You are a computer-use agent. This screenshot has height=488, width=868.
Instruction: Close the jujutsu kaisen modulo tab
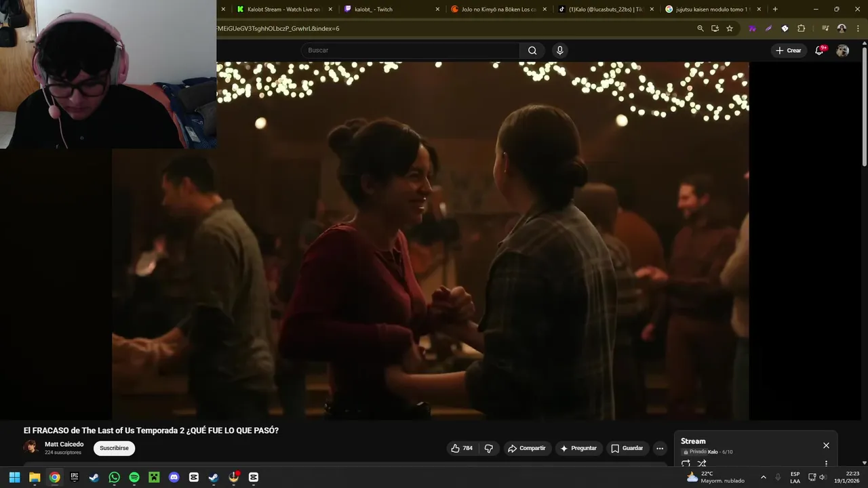[x=759, y=9]
